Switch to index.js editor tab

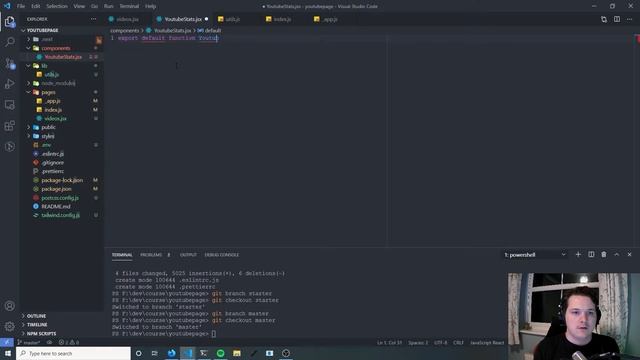(282, 19)
